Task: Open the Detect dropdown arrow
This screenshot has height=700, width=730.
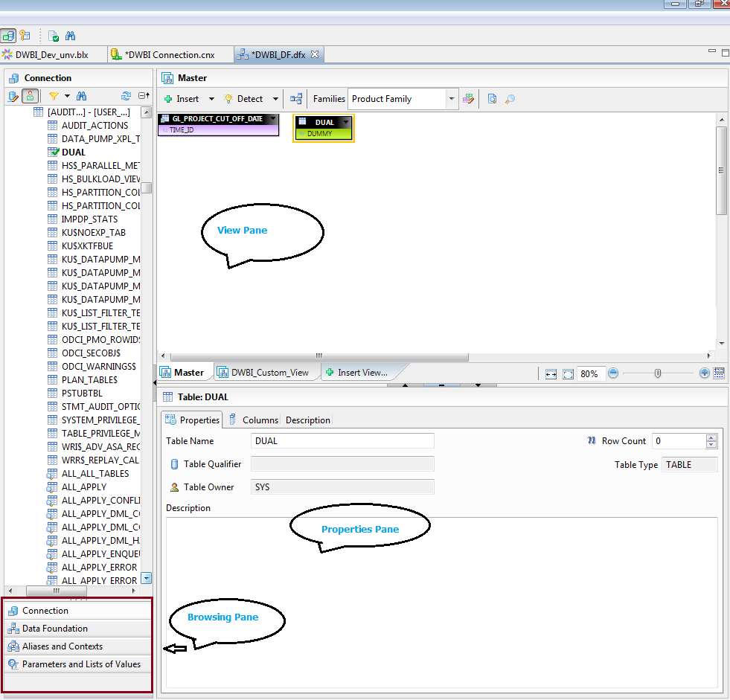Action: (x=275, y=98)
